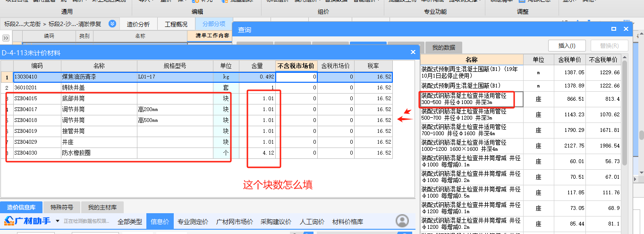The image size is (644, 234).
Task: Select the row named 防水橡胶圈
Action: [x=196, y=153]
